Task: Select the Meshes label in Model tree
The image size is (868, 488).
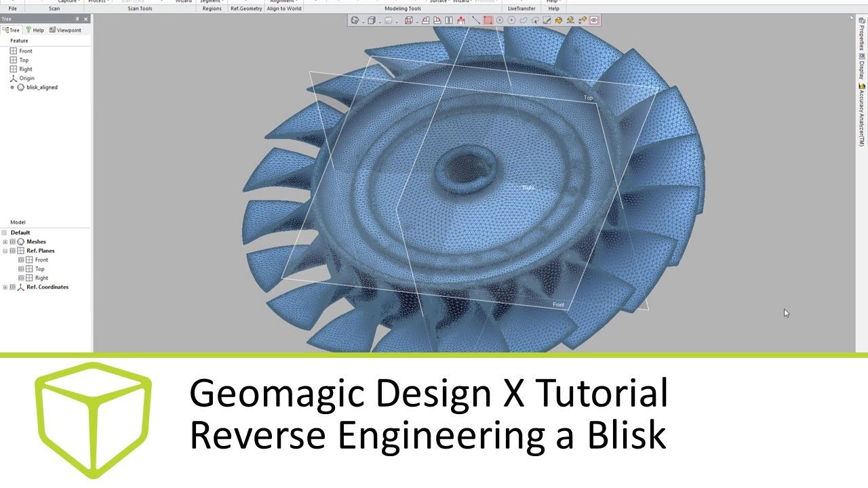Action: pyautogui.click(x=37, y=241)
